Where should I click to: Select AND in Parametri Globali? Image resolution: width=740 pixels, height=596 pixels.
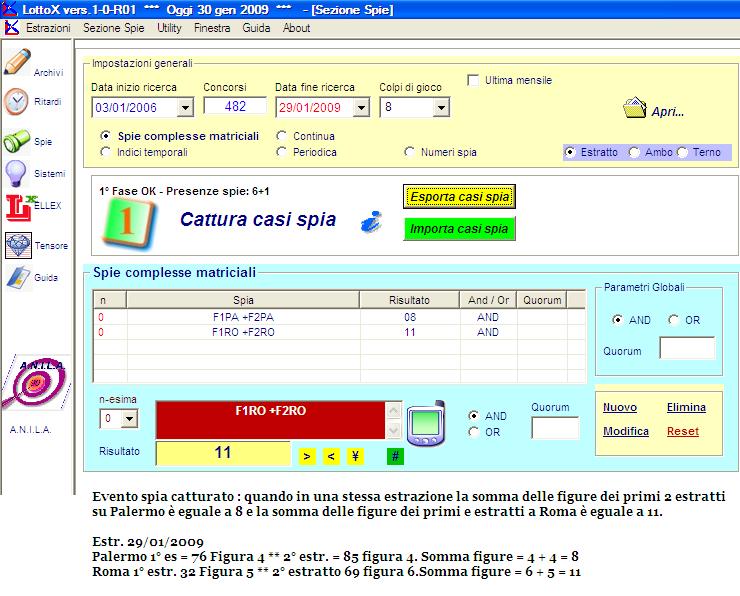point(617,320)
